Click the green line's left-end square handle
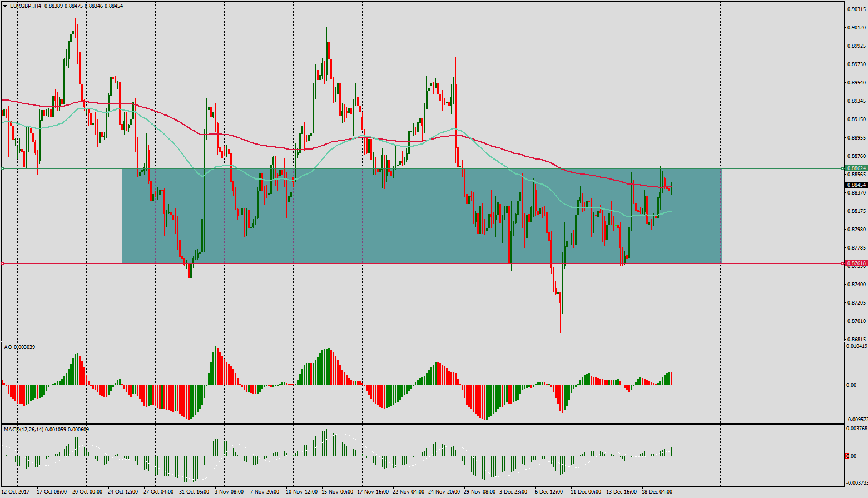Image resolution: width=868 pixels, height=498 pixels. click(x=3, y=168)
